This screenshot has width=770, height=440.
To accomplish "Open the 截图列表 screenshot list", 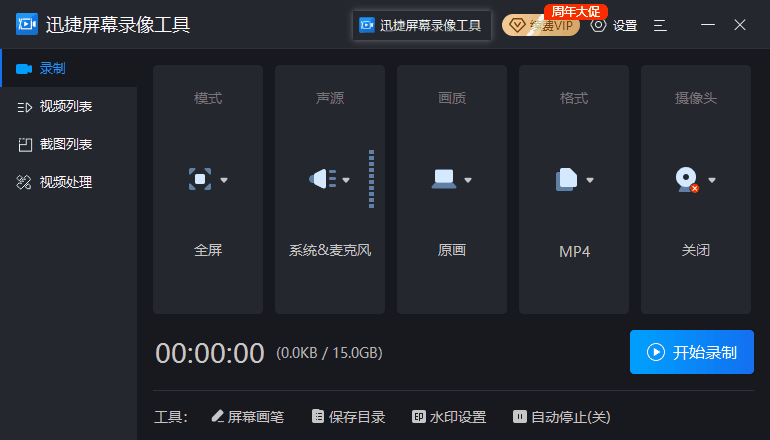I will click(69, 144).
